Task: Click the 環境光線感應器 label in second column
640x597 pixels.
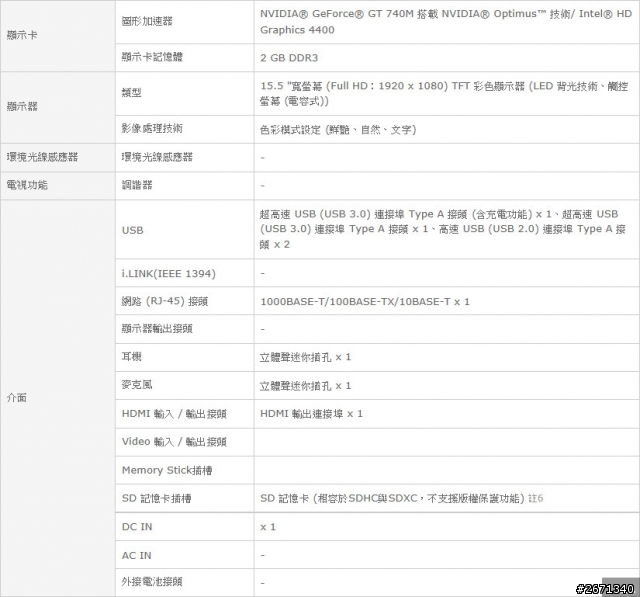Action: [x=157, y=157]
